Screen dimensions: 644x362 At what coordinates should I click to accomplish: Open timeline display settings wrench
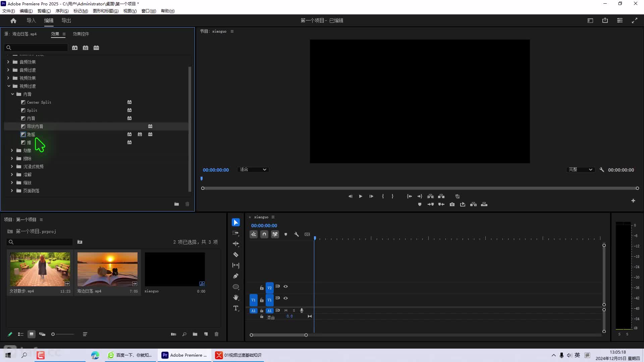[x=297, y=235]
